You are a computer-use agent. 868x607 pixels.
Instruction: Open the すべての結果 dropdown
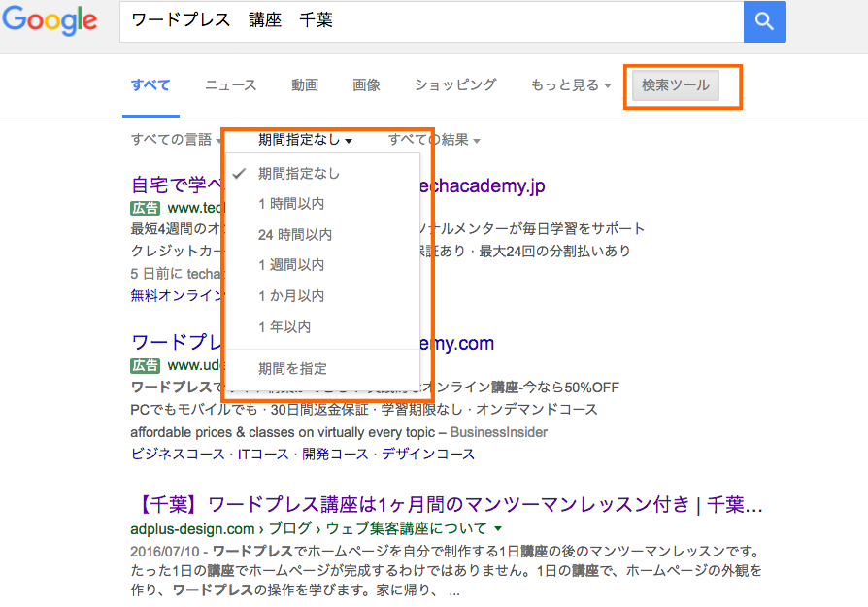pos(434,140)
